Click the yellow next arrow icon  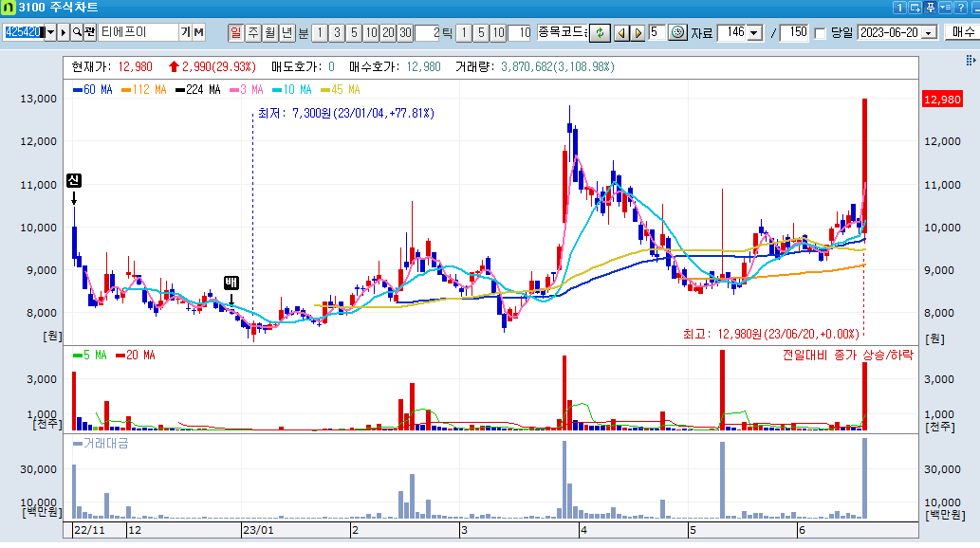638,32
